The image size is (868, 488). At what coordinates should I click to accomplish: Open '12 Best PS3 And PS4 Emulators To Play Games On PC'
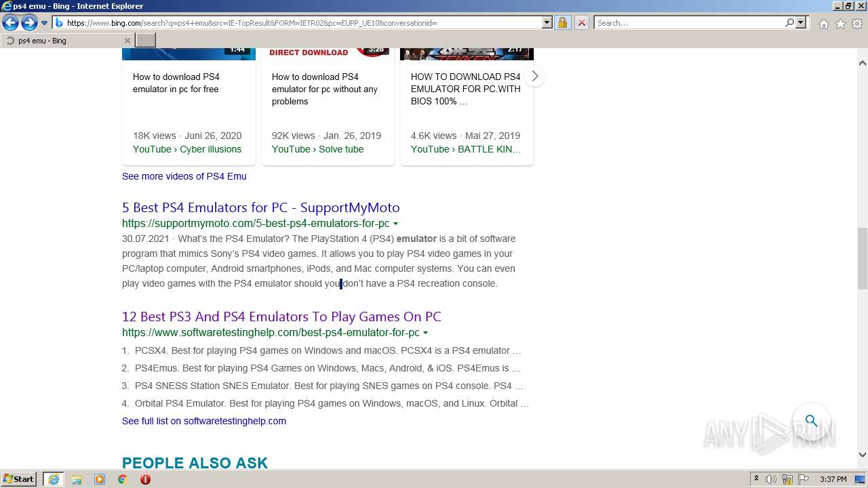coord(281,317)
